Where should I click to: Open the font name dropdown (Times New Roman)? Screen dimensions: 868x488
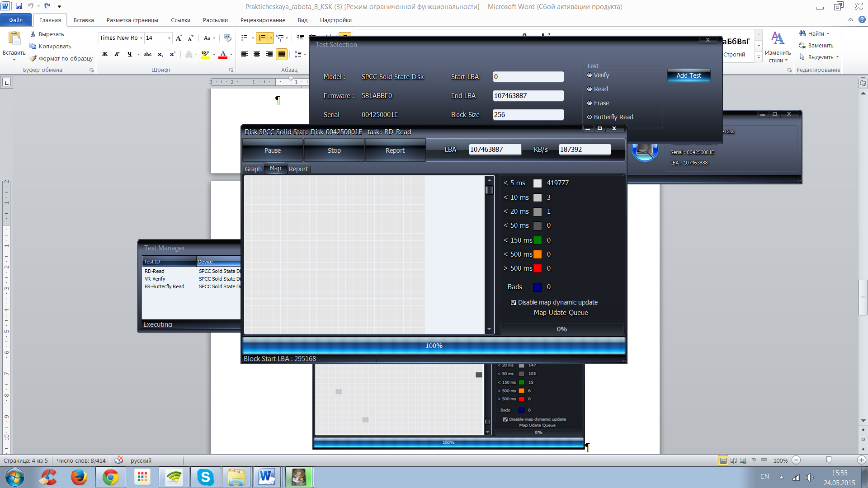141,38
